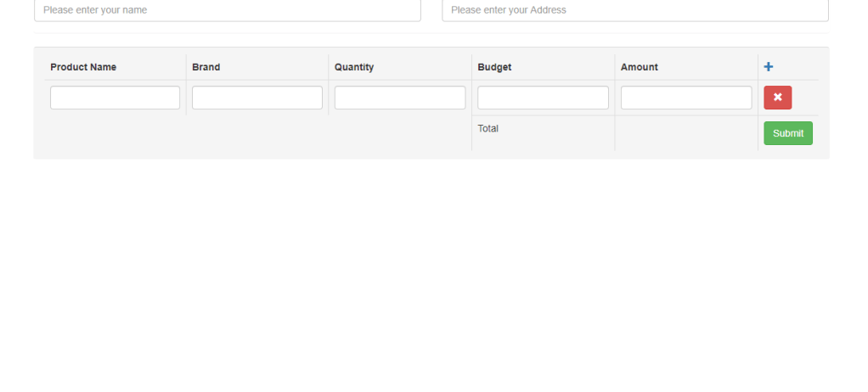868x392 pixels.
Task: Click the blue plus add-row icon
Action: click(769, 67)
